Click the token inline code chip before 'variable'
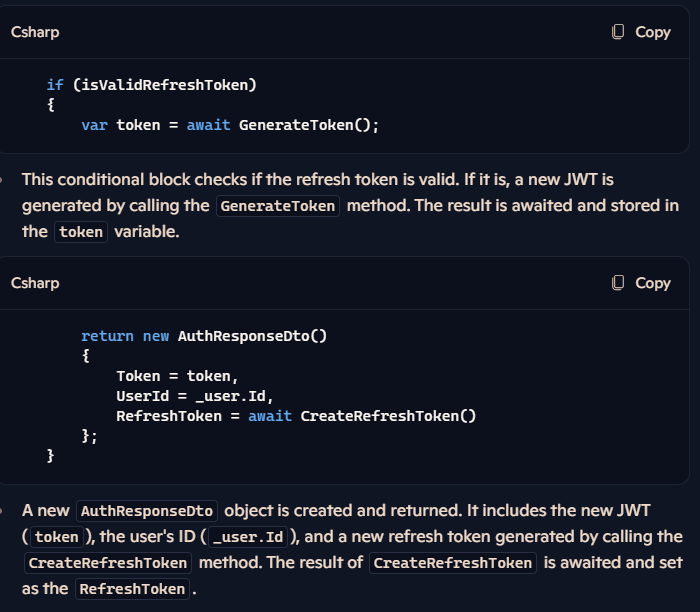The width and height of the screenshot is (700, 612). click(x=81, y=232)
